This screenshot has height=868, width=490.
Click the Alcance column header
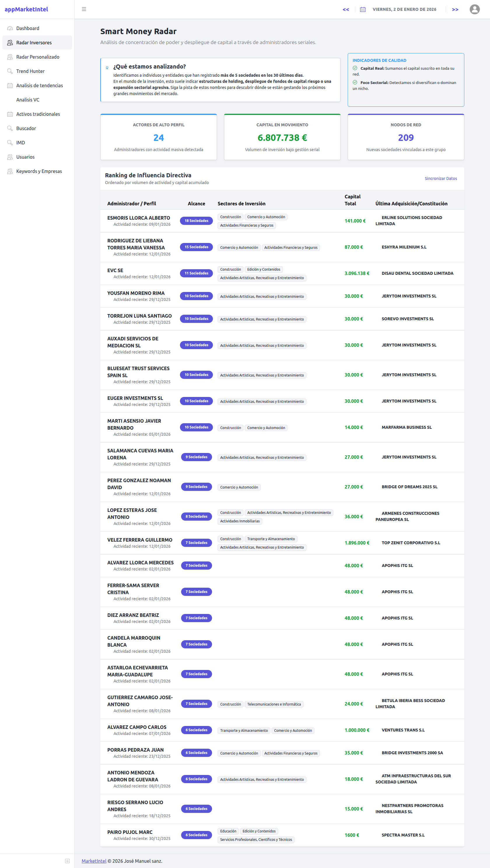coord(196,204)
